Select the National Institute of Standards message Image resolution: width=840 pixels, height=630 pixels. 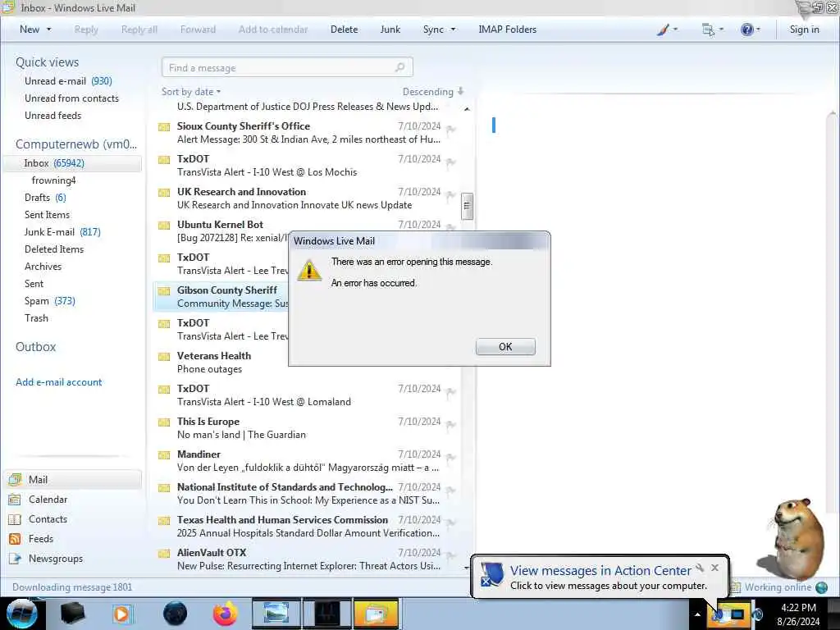click(x=307, y=493)
